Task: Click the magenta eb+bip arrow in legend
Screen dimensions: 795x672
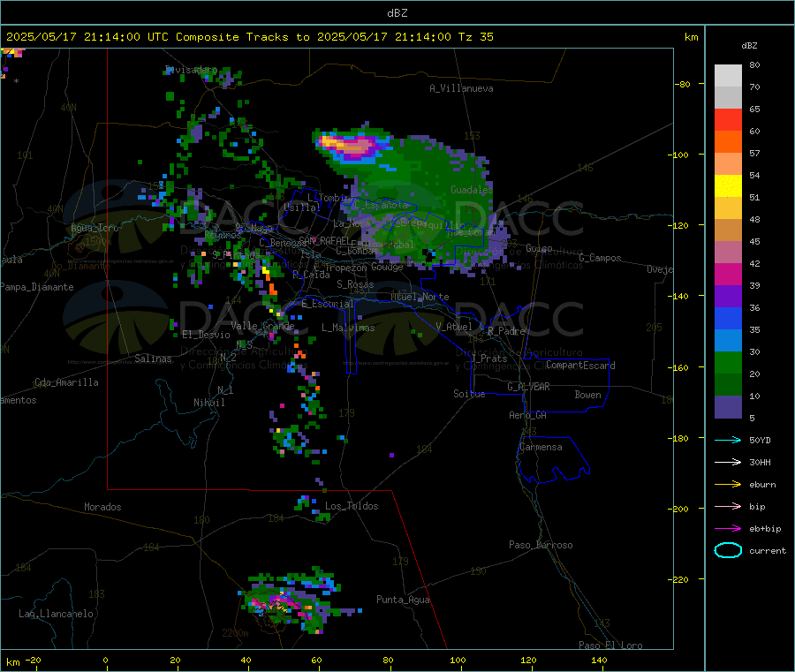Action: click(x=728, y=528)
